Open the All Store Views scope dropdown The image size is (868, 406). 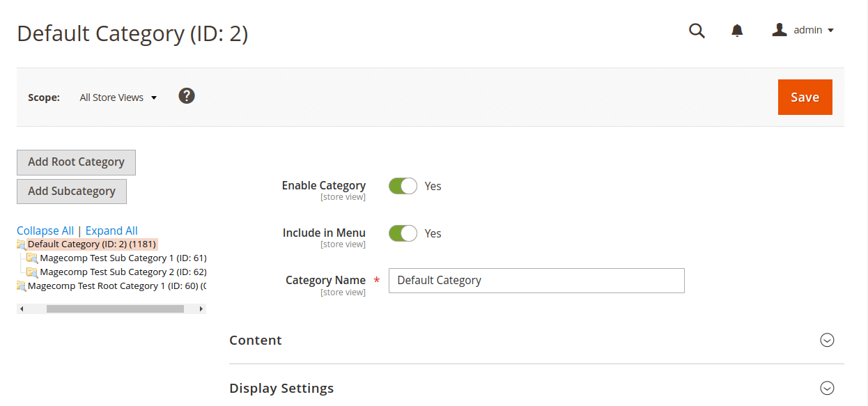coord(118,97)
